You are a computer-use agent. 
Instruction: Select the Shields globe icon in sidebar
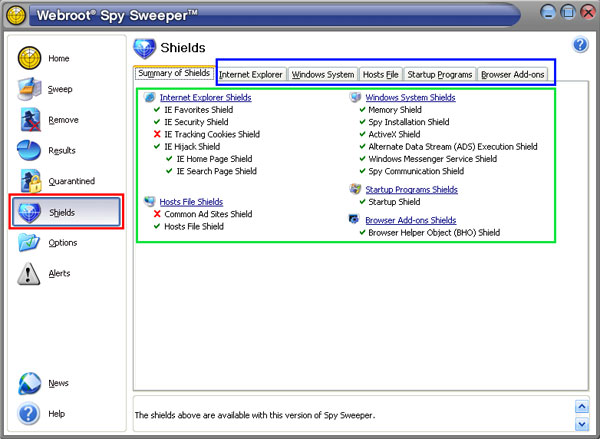pyautogui.click(x=30, y=212)
